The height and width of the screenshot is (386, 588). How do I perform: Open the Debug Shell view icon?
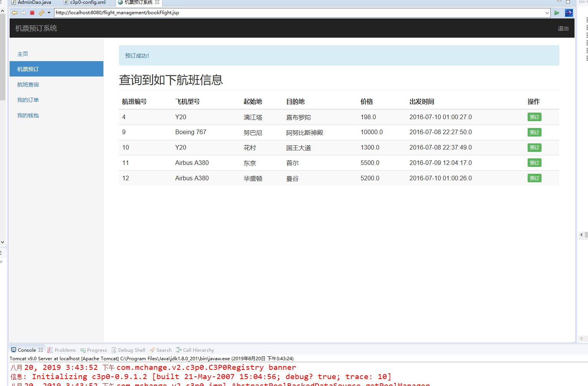(114, 350)
